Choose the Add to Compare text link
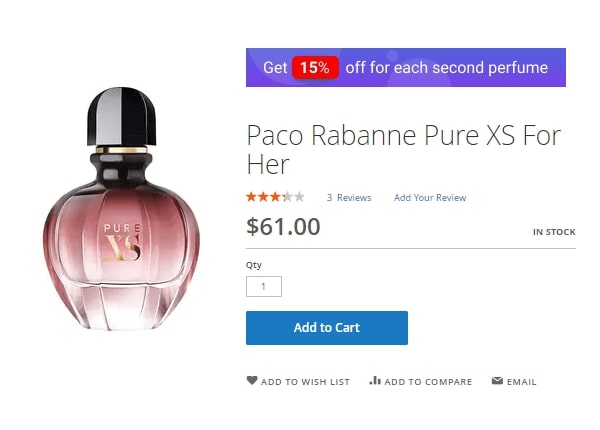The height and width of the screenshot is (430, 600). click(428, 382)
